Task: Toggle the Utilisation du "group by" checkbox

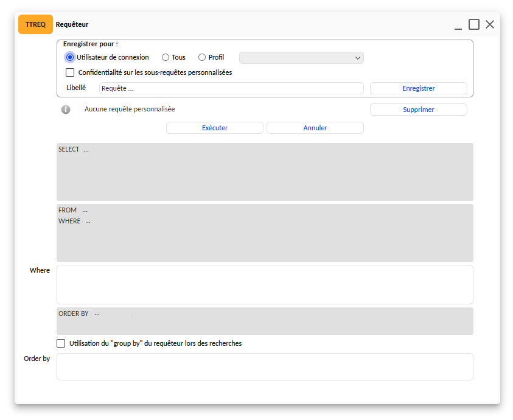Action: tap(61, 343)
